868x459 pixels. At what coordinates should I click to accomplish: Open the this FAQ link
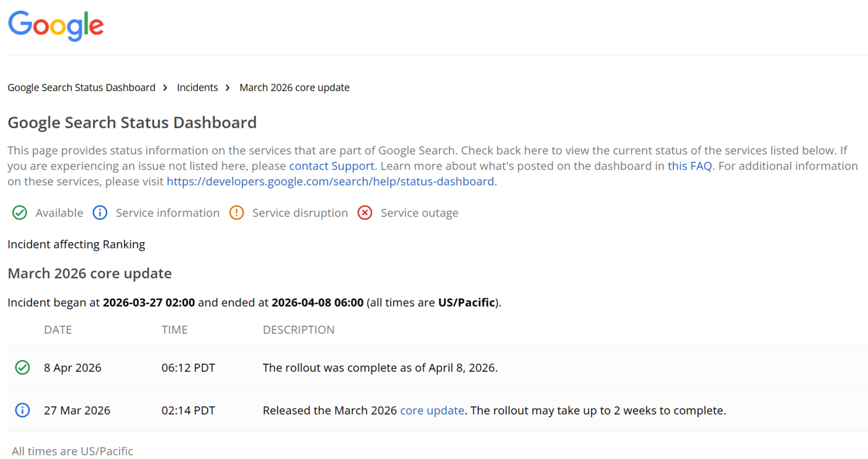click(x=689, y=165)
